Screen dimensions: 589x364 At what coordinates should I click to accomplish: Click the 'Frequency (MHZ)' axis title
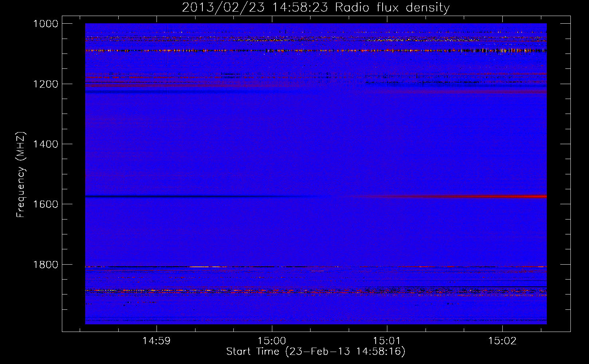[x=21, y=175]
